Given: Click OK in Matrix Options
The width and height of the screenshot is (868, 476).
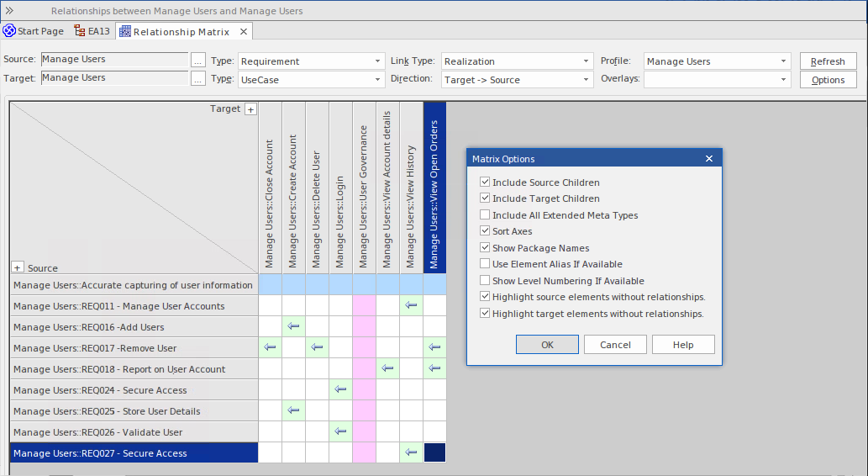Looking at the screenshot, I should [547, 345].
